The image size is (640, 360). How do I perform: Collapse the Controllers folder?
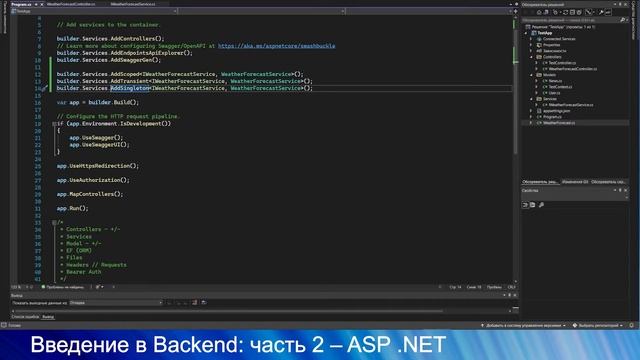[531, 57]
